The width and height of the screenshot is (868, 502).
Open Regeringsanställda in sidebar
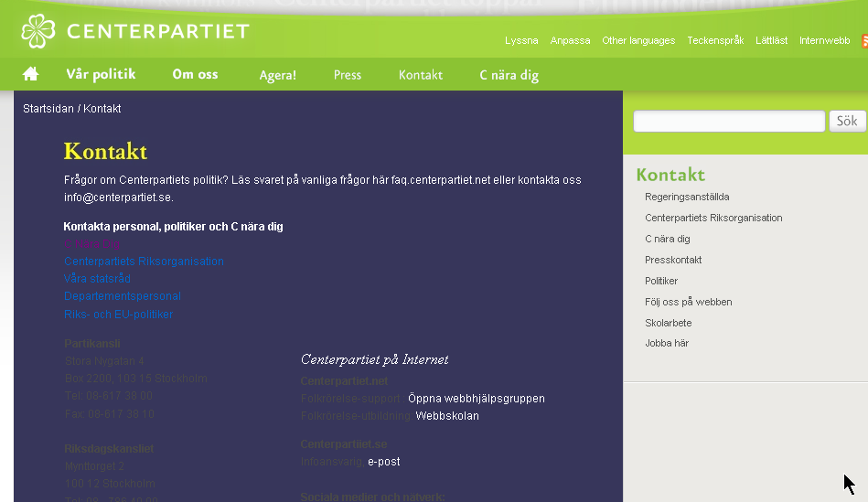pyautogui.click(x=687, y=197)
